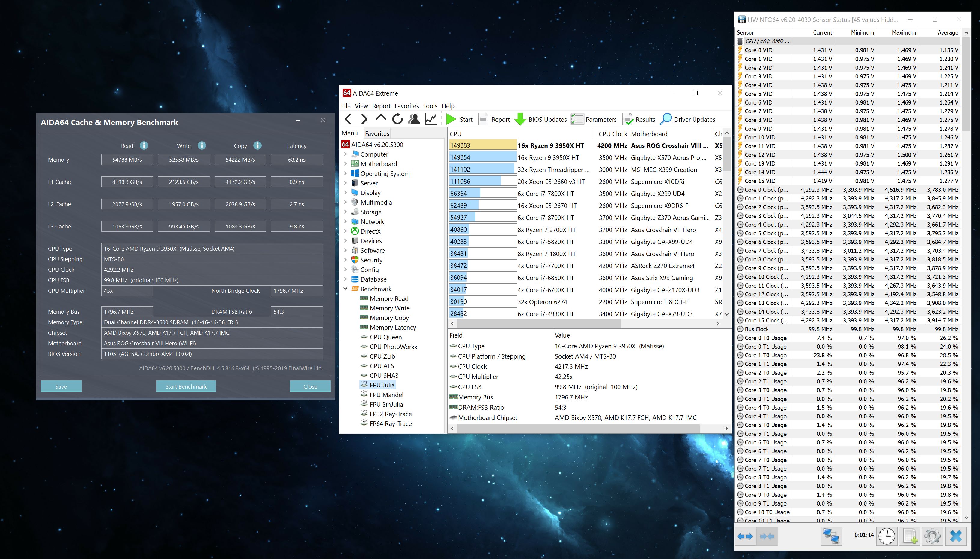Click the Forward arrow in AIDA64 toolbar
The image size is (980, 559).
pyautogui.click(x=364, y=119)
